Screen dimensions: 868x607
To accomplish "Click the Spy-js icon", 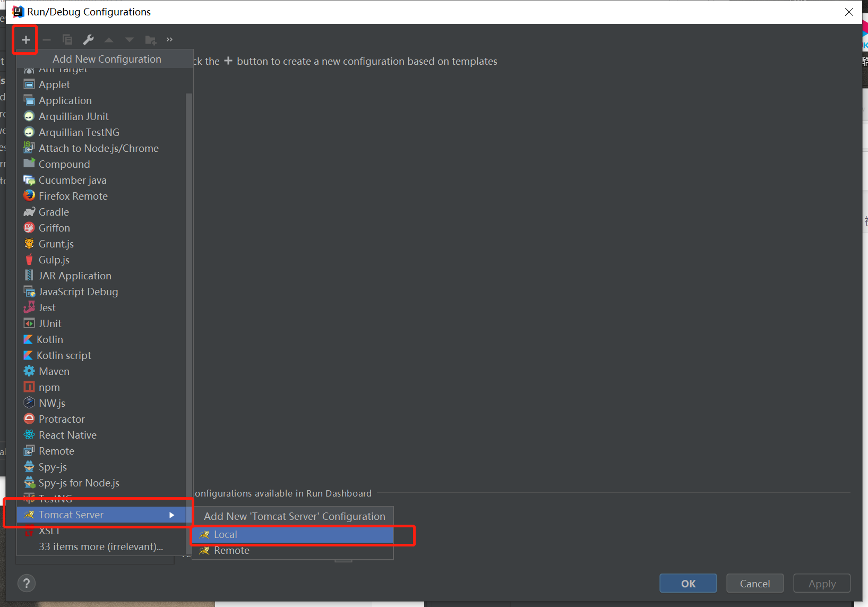I will (29, 467).
